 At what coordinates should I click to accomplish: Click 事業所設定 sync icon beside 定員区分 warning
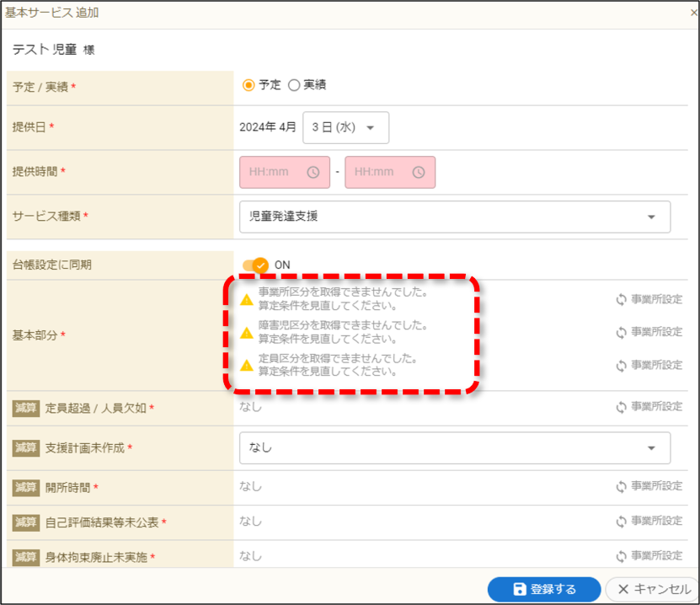pos(622,366)
